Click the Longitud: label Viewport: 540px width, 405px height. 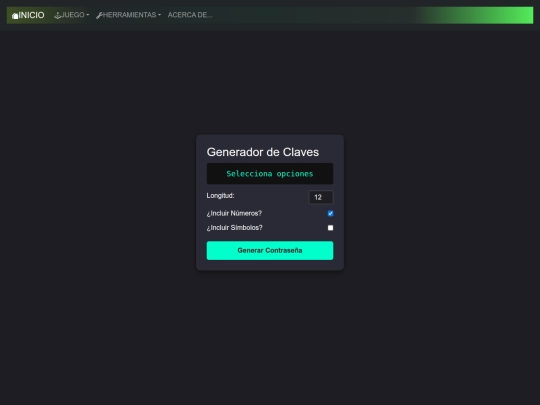click(220, 196)
